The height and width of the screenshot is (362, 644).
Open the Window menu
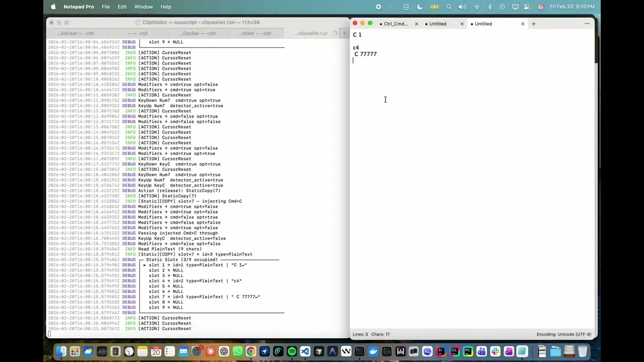(143, 7)
